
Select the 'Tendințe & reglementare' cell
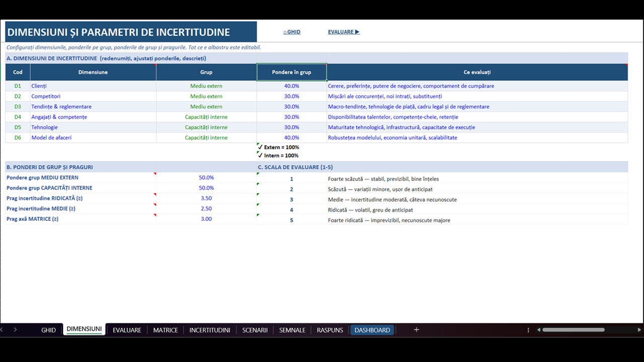pos(93,107)
